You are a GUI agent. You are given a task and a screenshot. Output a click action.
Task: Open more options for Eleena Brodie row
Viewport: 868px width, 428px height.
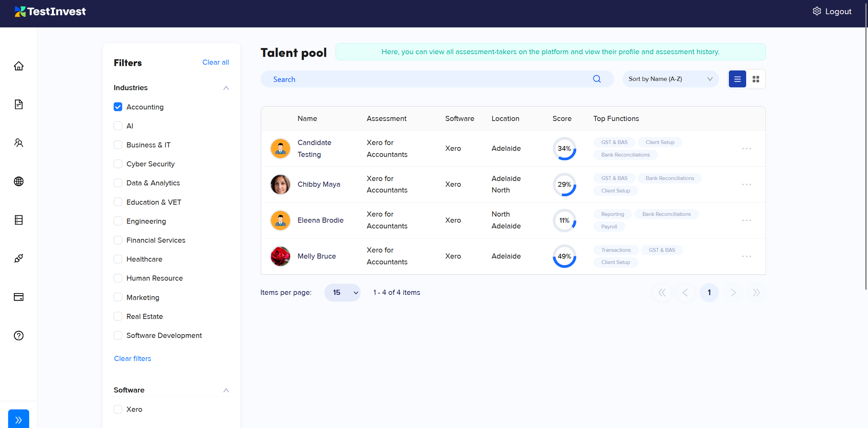[746, 220]
